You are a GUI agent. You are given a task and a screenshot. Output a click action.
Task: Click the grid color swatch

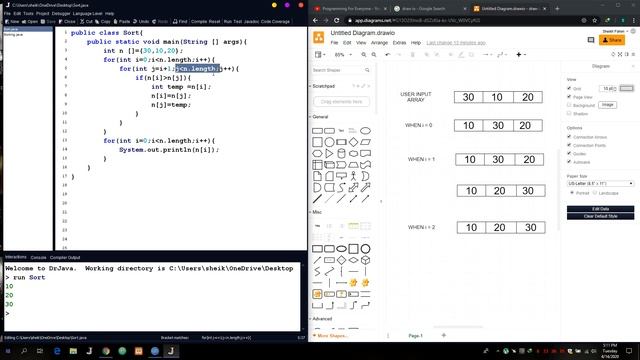click(627, 88)
